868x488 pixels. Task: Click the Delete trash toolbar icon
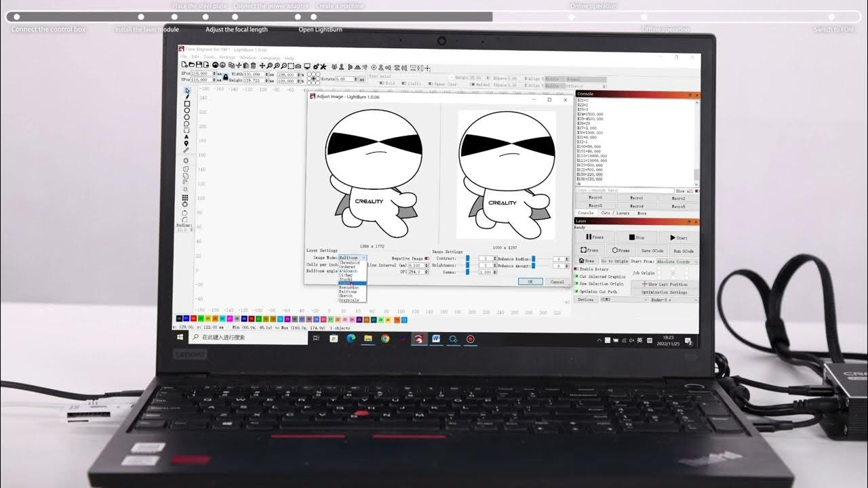click(253, 66)
